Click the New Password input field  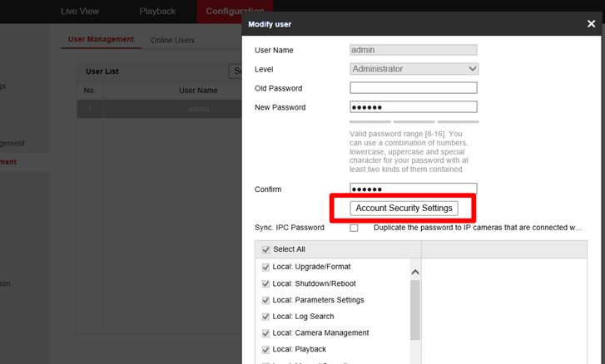pyautogui.click(x=414, y=107)
